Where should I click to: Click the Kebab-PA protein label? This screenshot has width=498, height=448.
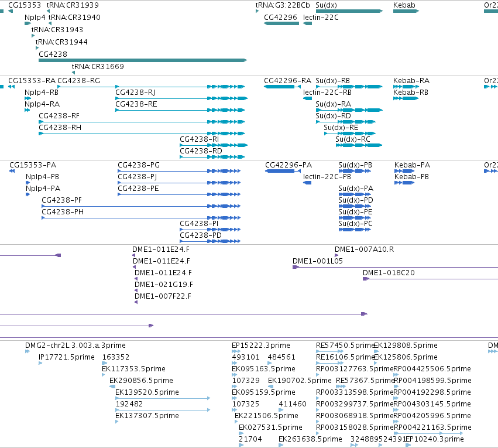point(412,165)
